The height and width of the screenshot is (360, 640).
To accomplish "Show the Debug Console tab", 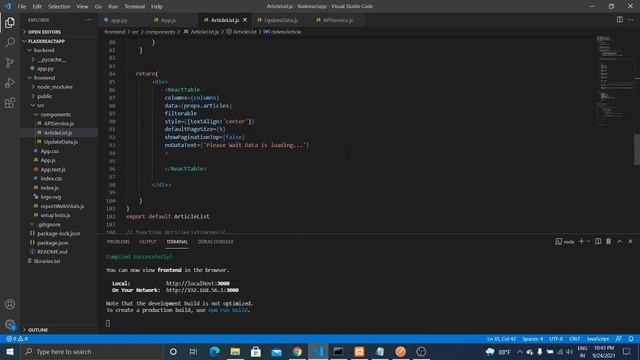I will 216,242.
